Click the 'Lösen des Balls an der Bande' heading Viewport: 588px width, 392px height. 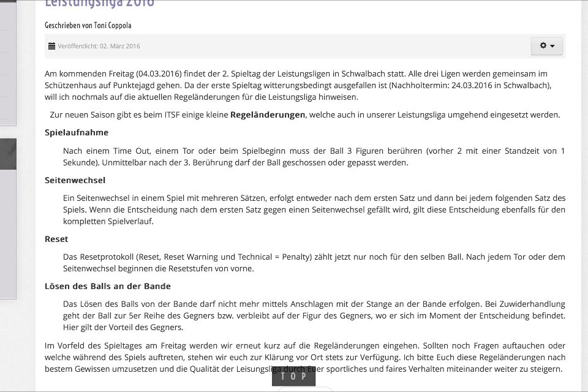(108, 286)
